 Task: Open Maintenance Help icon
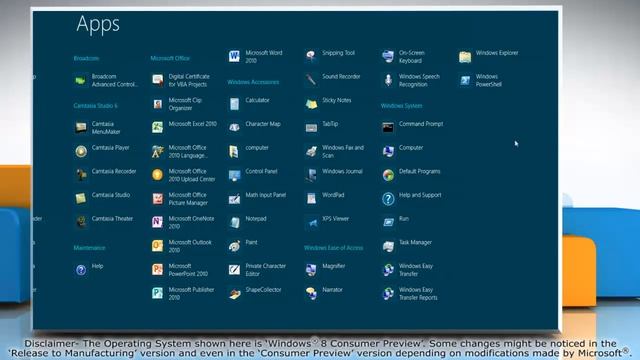click(x=81, y=270)
